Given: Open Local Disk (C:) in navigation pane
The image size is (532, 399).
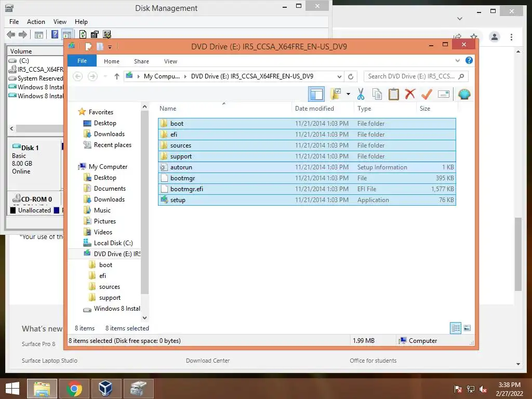Looking at the screenshot, I should coord(113,243).
